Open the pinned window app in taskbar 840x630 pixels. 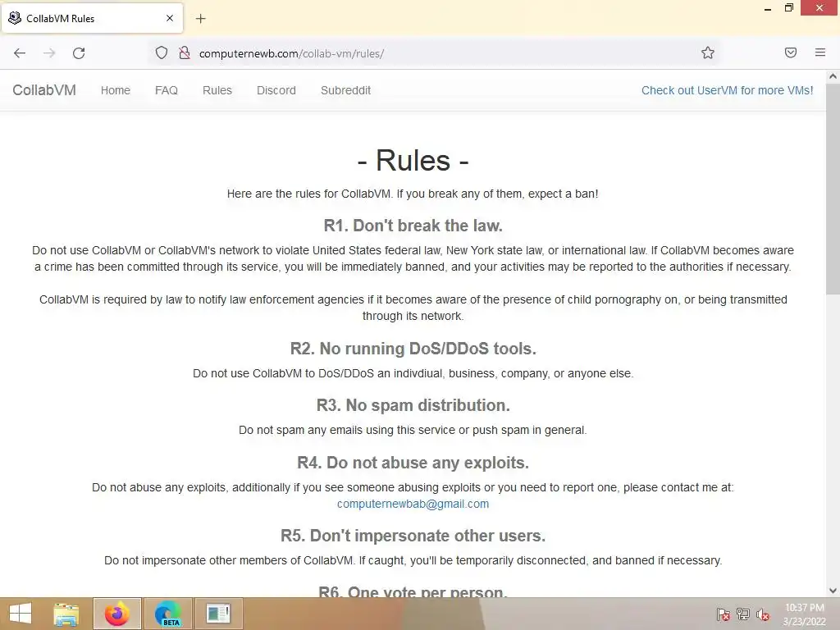[218, 614]
